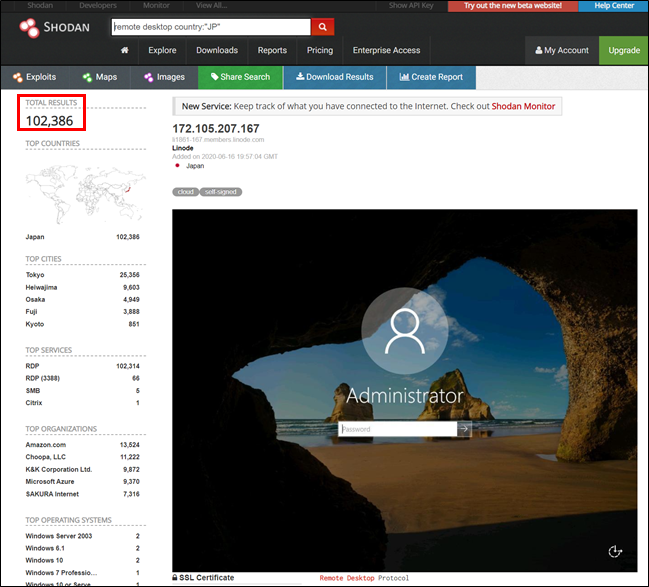Click the Ease of Access icon in screenshot

(x=616, y=551)
